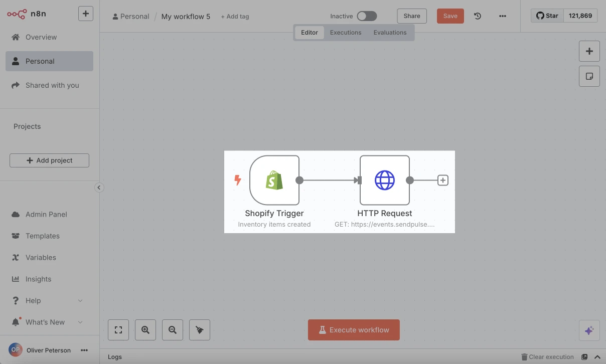Collapse the sidebar with the chevron

(x=99, y=188)
